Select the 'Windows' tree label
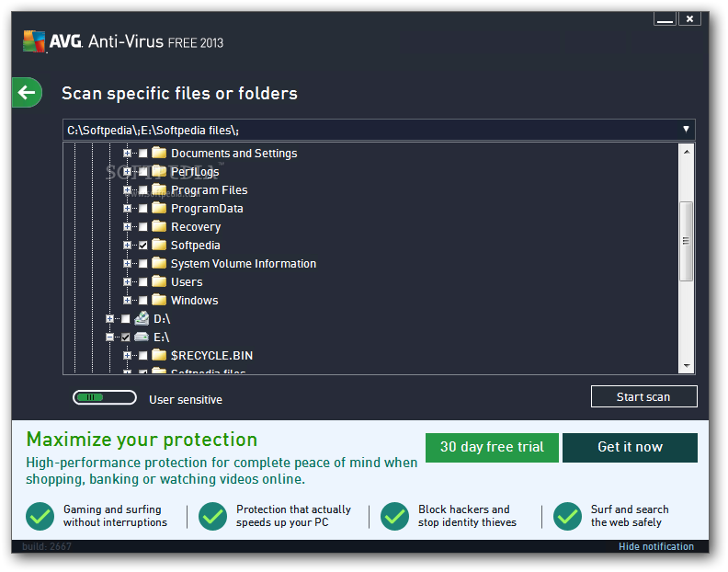Viewport: 728px width, 572px height. click(x=195, y=300)
